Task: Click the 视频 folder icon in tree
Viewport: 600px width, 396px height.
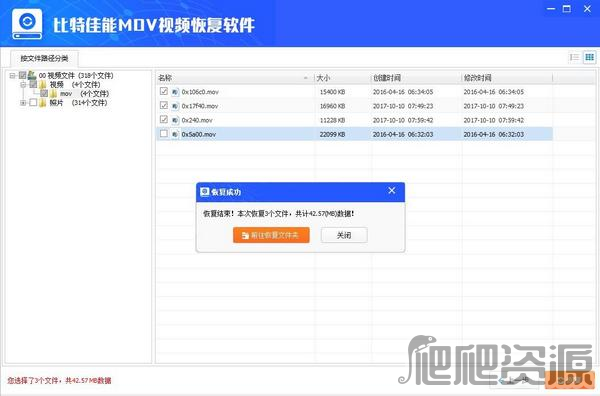Action: pos(43,84)
